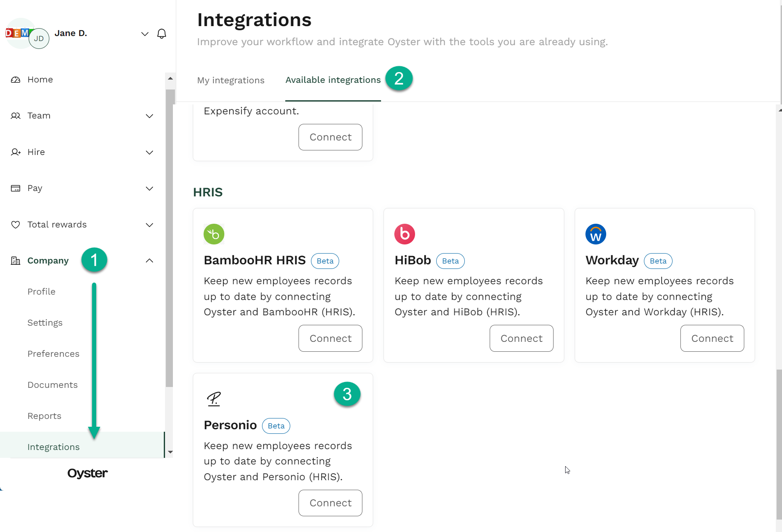Open the notifications bell
The image size is (782, 532).
point(162,34)
